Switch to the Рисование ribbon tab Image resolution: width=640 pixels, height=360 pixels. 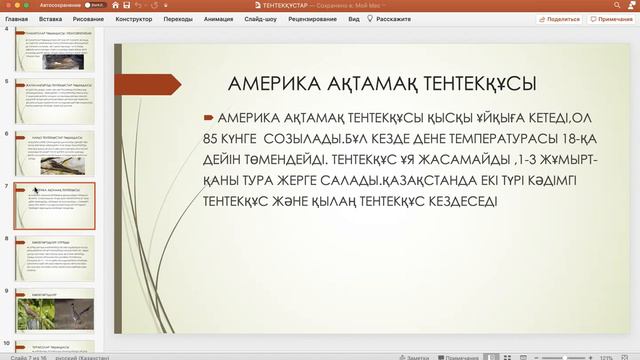tap(88, 19)
